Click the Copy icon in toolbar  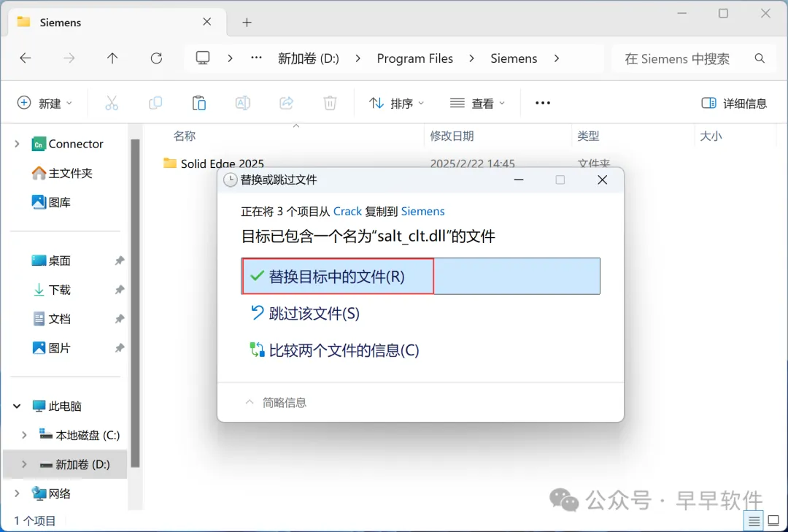coord(155,103)
